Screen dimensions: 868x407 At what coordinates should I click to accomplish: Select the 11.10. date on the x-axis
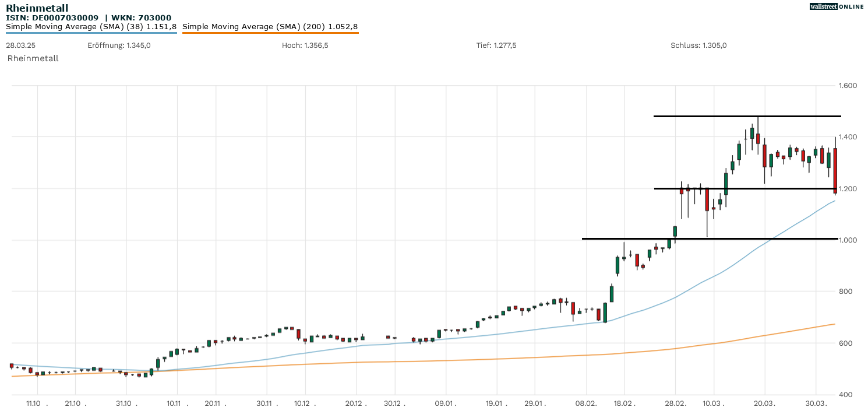click(x=34, y=403)
